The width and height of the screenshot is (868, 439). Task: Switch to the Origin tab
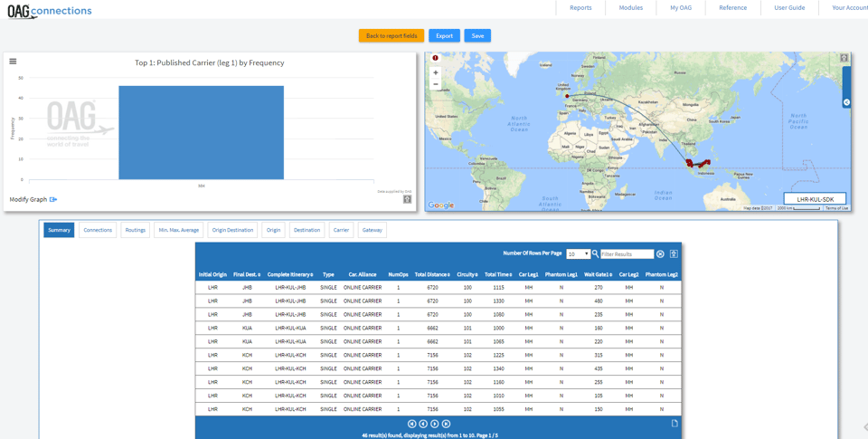[273, 230]
